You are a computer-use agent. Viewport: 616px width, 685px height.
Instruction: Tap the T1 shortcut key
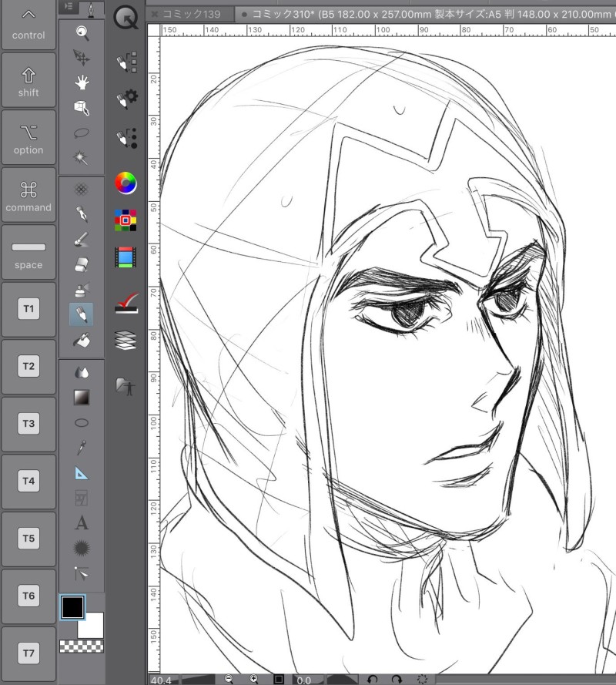[x=28, y=310]
